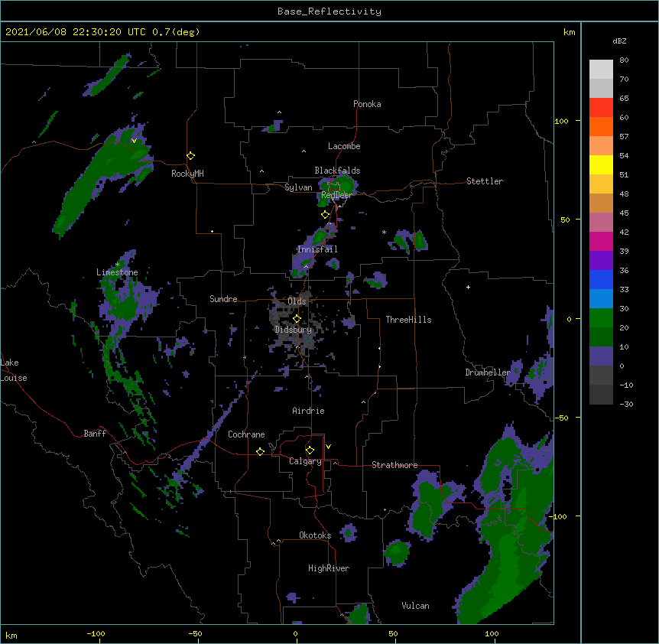
Task: Click the RockyMH label
Action: pyautogui.click(x=187, y=174)
